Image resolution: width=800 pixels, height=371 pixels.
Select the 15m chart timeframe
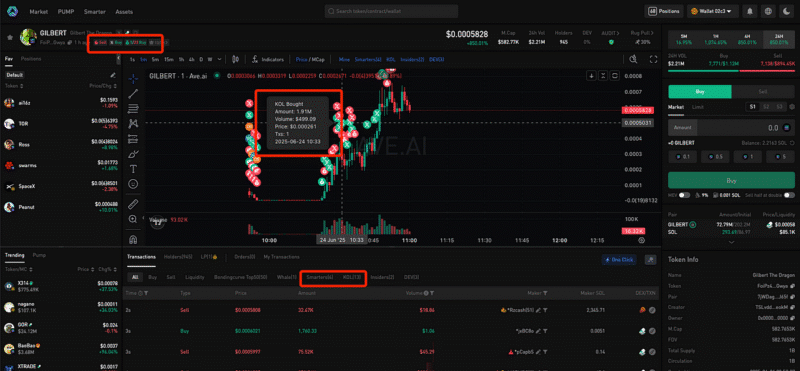[x=168, y=60]
